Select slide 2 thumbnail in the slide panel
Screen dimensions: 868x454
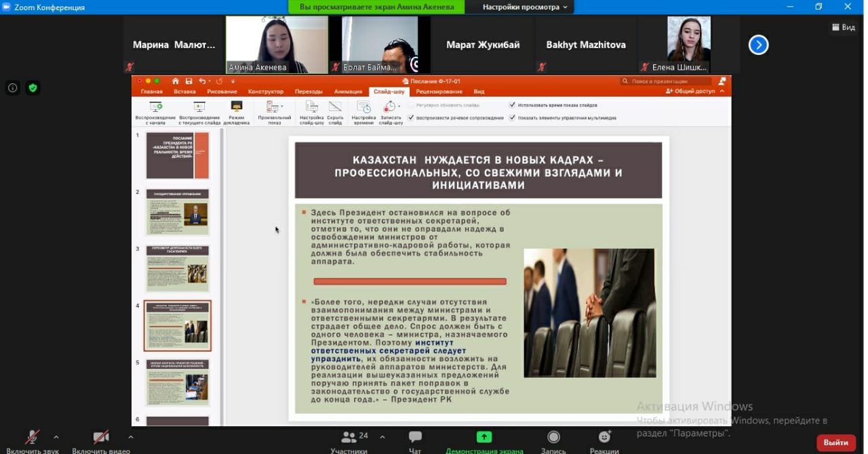(x=178, y=212)
